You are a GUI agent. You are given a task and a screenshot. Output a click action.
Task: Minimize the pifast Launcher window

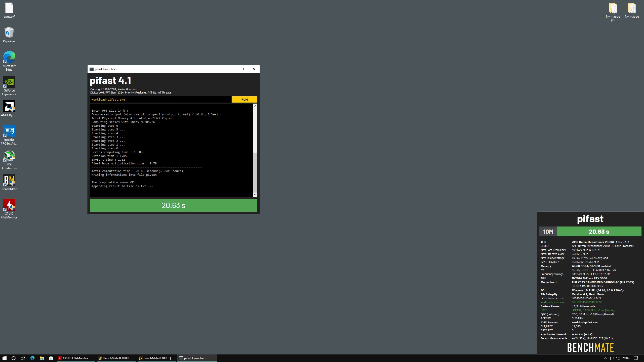pyautogui.click(x=231, y=69)
